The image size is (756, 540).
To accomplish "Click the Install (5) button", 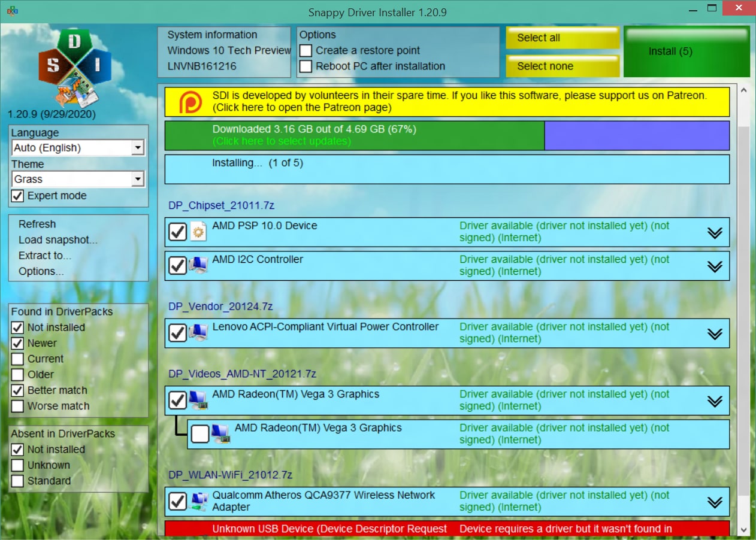I will click(687, 51).
